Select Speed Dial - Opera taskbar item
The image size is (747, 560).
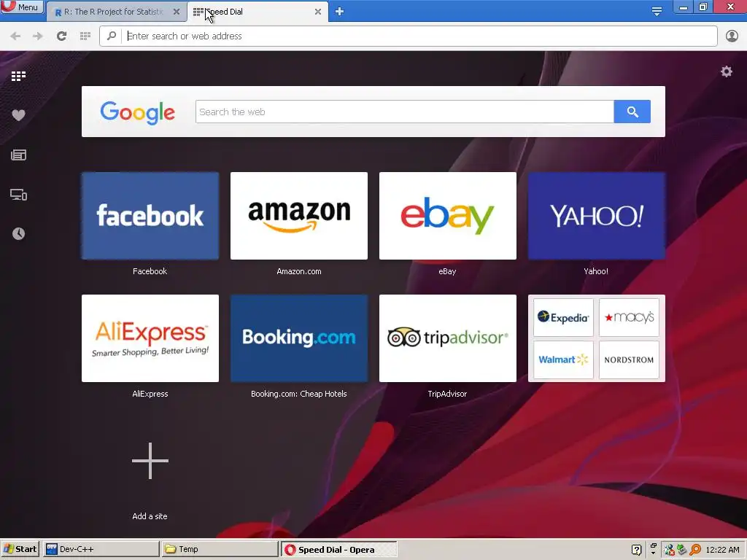(x=338, y=549)
